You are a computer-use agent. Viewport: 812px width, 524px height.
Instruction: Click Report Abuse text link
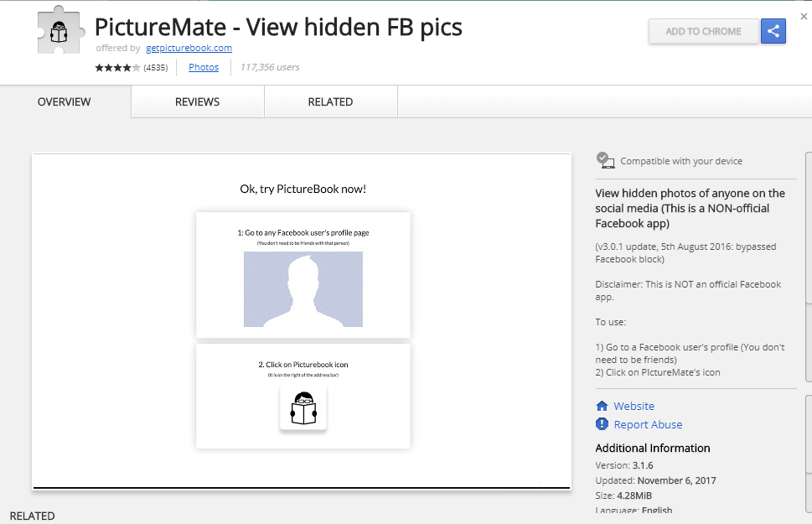point(647,424)
